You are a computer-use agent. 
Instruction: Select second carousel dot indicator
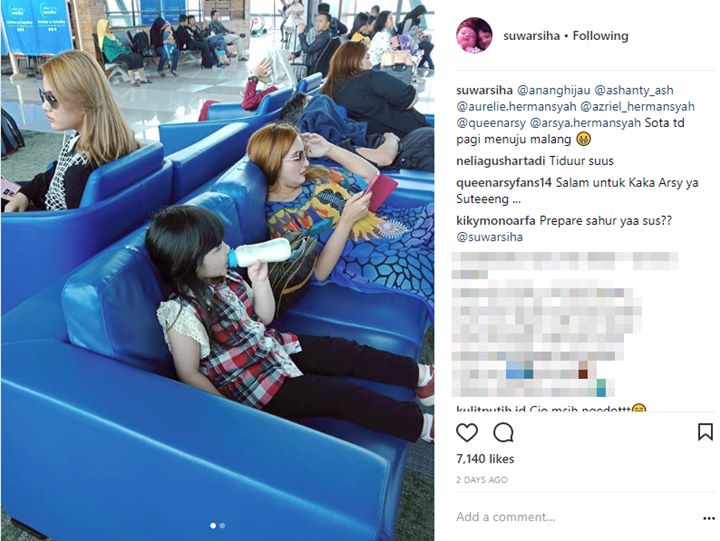coord(222,525)
